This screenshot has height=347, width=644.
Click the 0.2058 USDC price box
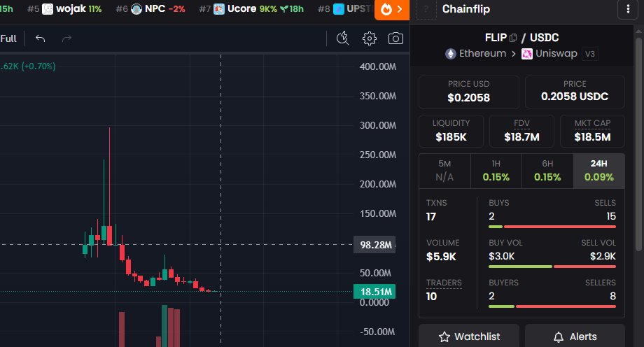(x=575, y=92)
